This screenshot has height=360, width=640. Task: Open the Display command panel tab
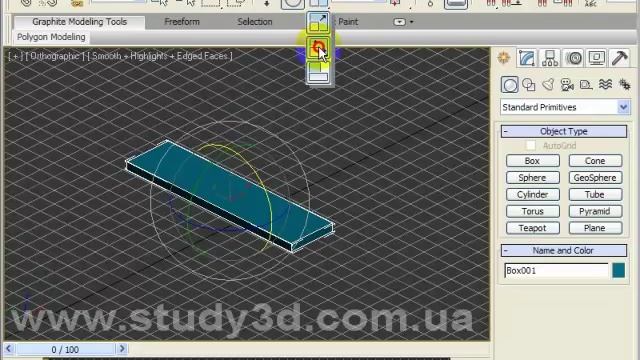pos(596,58)
